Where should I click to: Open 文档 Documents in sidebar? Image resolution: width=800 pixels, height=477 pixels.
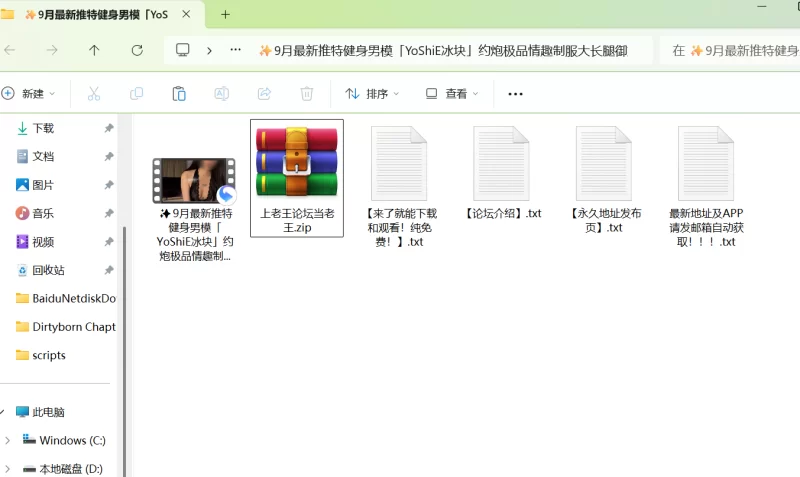[43, 156]
